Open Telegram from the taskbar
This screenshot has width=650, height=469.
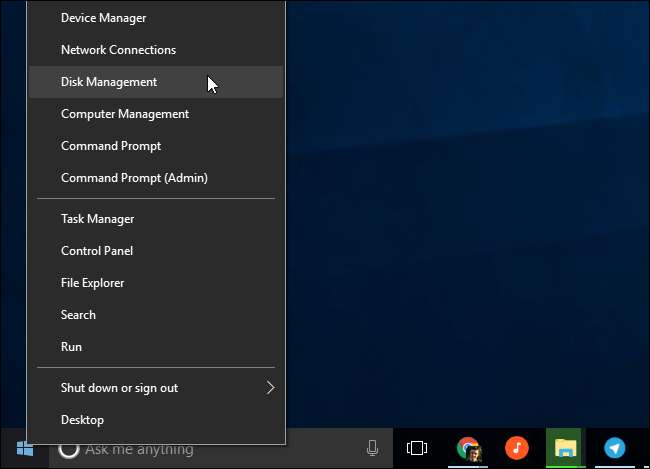pyautogui.click(x=614, y=448)
